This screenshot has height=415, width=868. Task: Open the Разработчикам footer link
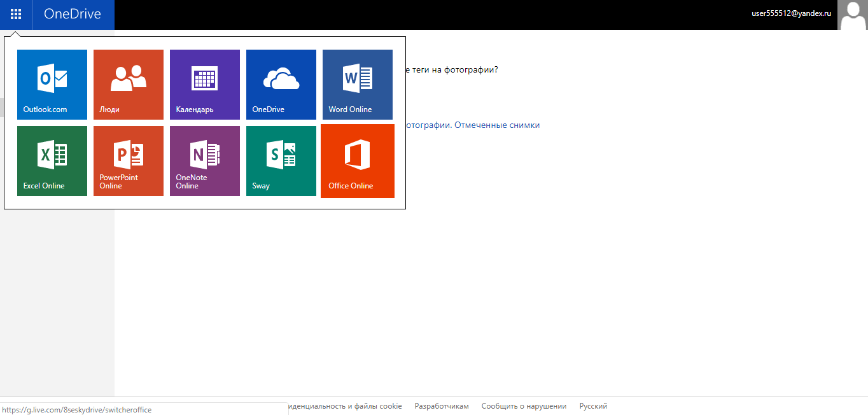coord(442,406)
